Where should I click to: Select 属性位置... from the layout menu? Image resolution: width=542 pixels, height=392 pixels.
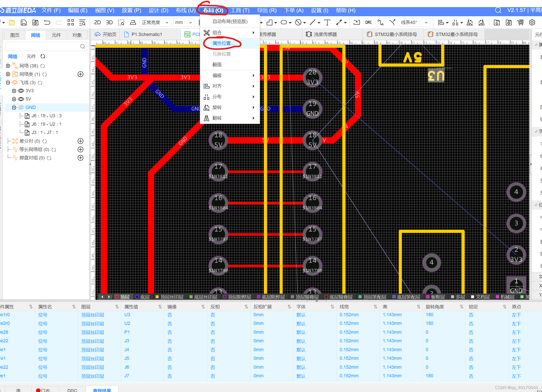223,43
